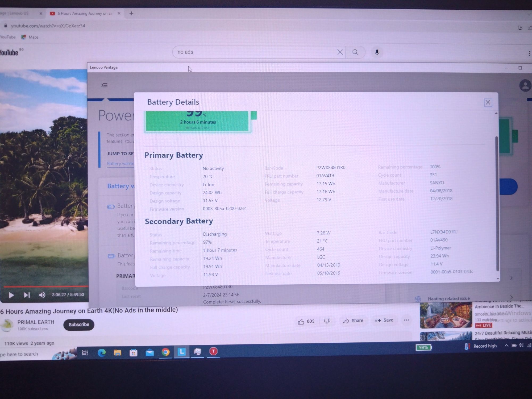
Task: Click the battery tray icon in system tray
Action: (514, 345)
